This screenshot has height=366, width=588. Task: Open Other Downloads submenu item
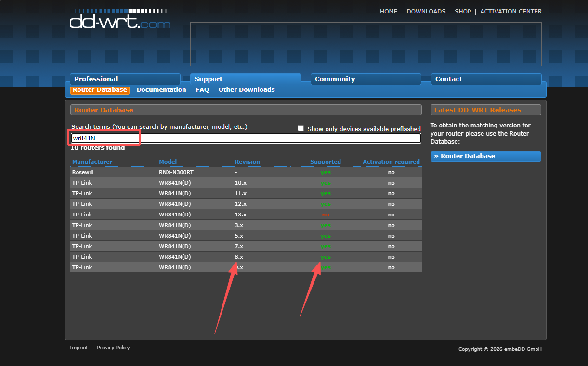click(x=247, y=90)
